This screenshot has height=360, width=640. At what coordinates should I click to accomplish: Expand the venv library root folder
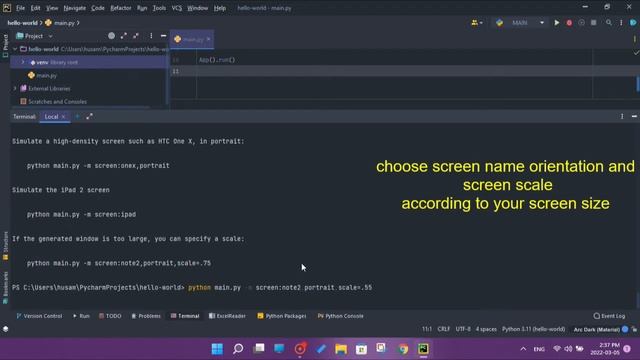coord(23,62)
